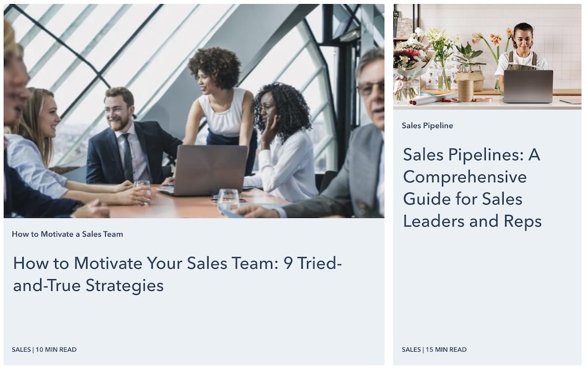The height and width of the screenshot is (370, 588).
Task: Click the 'How to Motivate a Sales Team' topic label
Action: (x=68, y=234)
